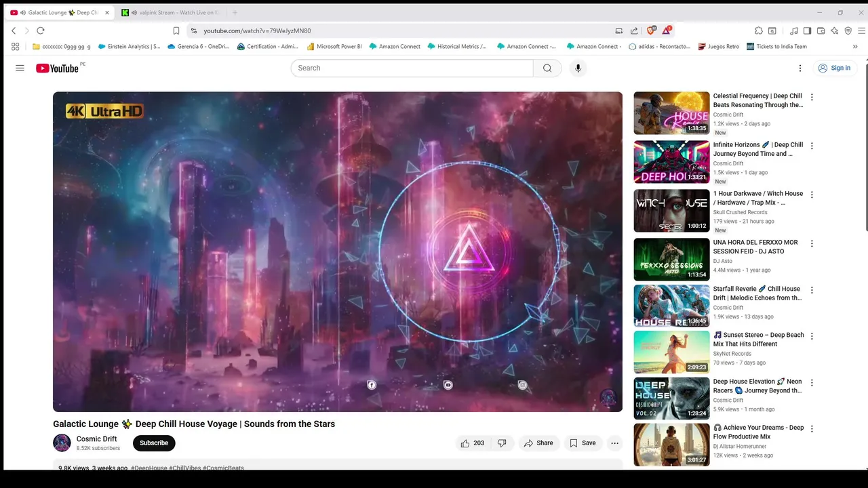Open Brave VPN shield icon
The height and width of the screenshot is (488, 868).
tap(848, 30)
